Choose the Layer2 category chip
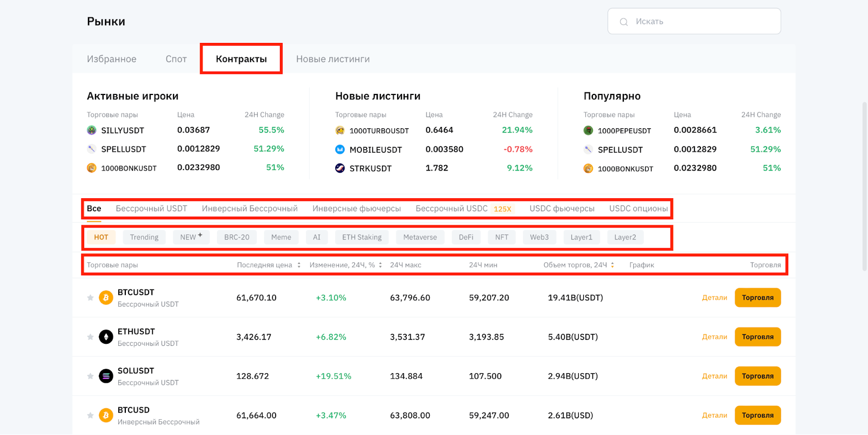 625,237
